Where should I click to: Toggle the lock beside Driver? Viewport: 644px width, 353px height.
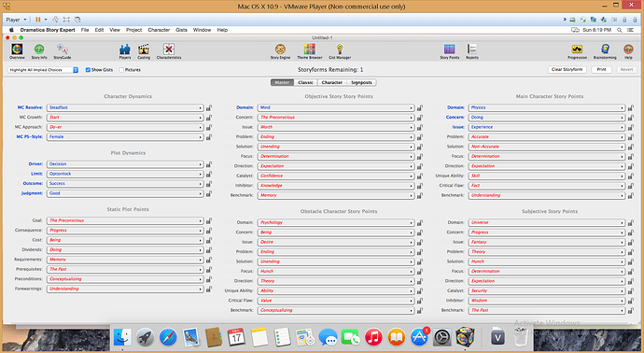tap(209, 164)
